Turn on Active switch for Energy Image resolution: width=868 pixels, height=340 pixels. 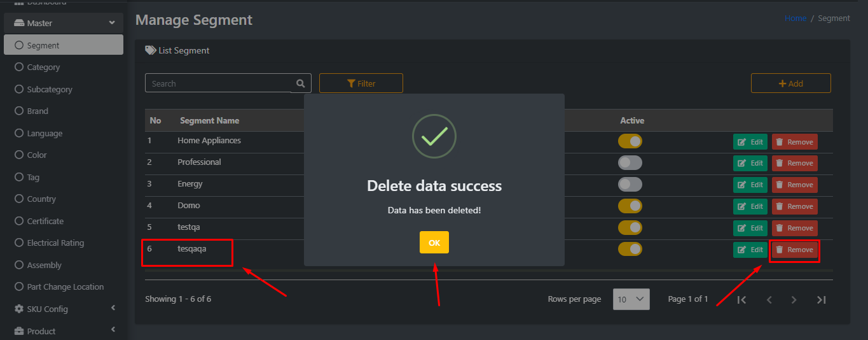point(630,184)
